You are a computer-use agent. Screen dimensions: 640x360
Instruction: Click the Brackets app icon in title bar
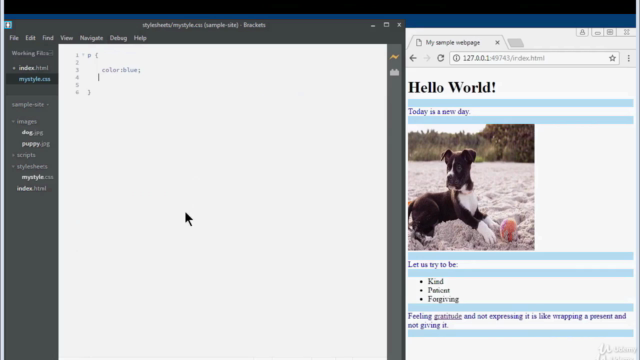pos(8,25)
